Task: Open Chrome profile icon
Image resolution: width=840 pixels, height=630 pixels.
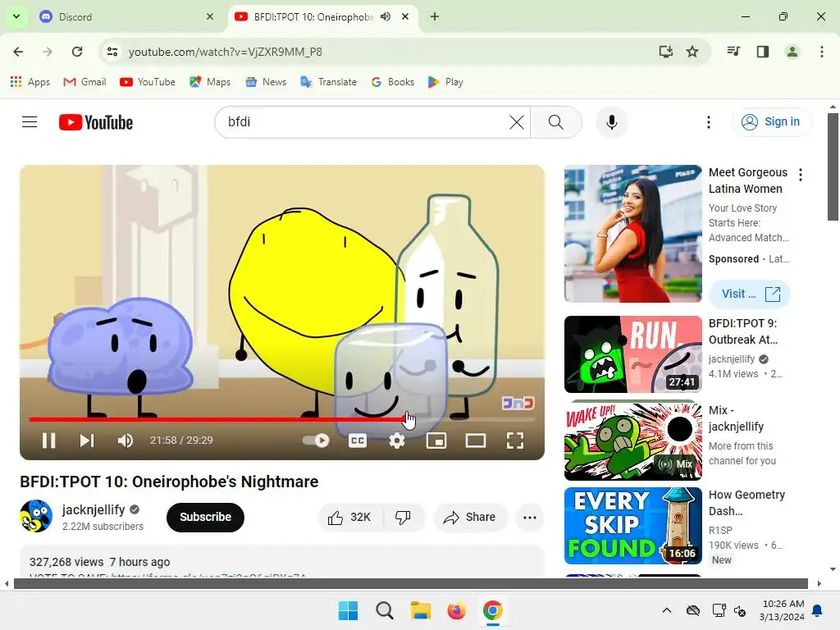Action: pos(792,52)
